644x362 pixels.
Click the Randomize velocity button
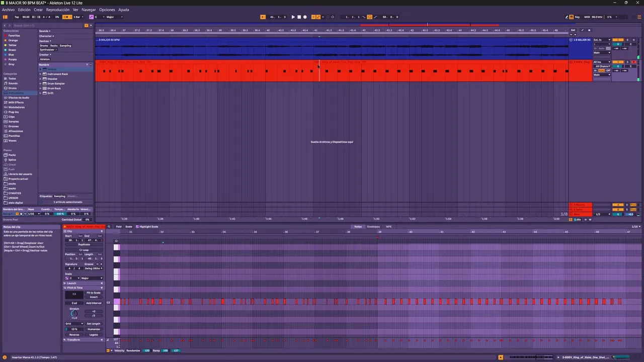(133, 350)
